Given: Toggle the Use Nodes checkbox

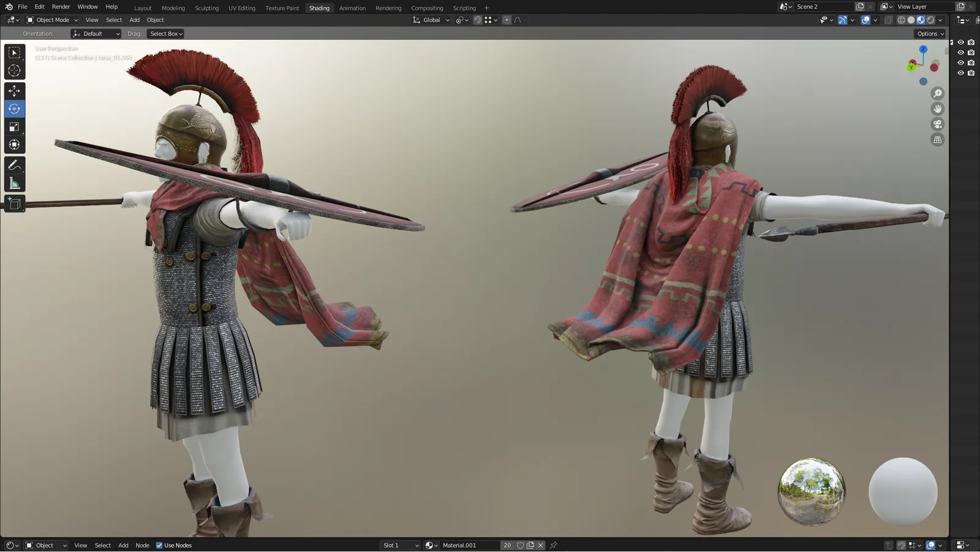Looking at the screenshot, I should tap(159, 545).
